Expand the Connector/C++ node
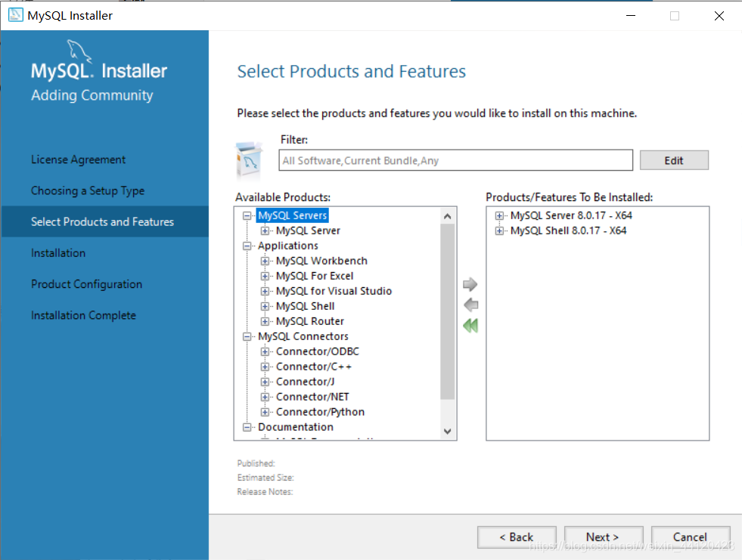The height and width of the screenshot is (560, 742). 265,367
